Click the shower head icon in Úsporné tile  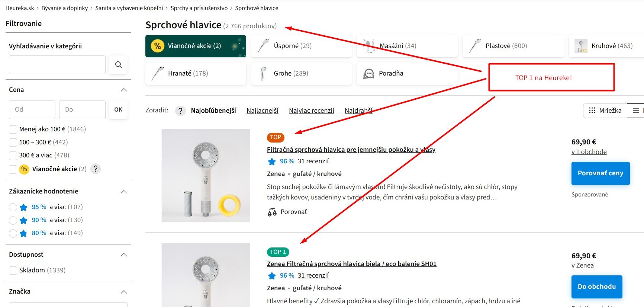point(263,46)
